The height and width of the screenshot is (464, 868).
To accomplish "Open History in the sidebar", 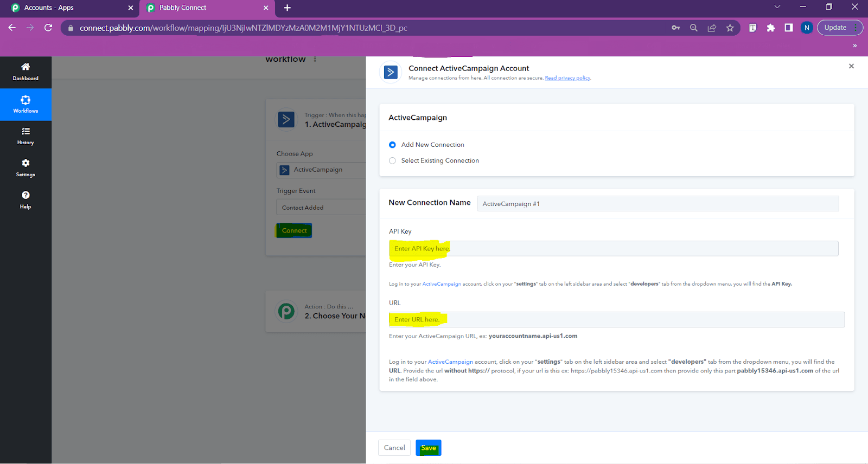I will (x=25, y=136).
